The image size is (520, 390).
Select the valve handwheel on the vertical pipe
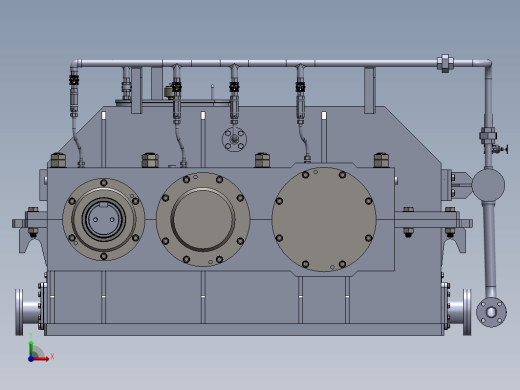[x=506, y=149]
